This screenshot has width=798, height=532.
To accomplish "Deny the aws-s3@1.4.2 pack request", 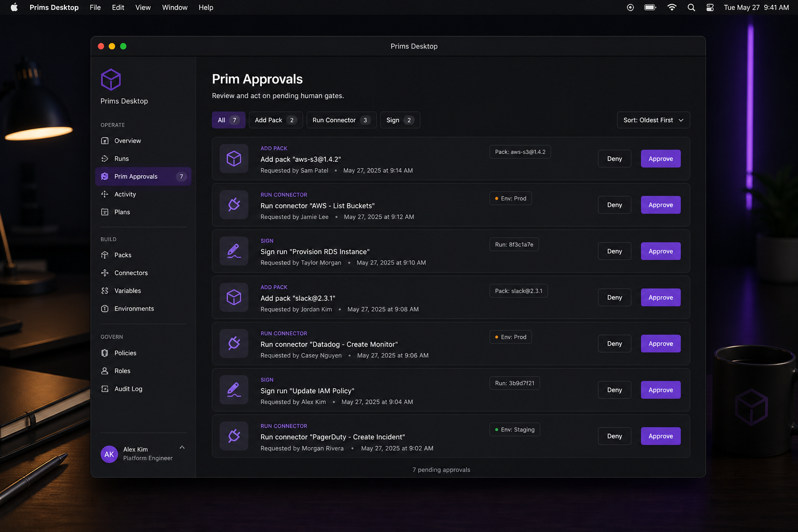I will click(615, 158).
